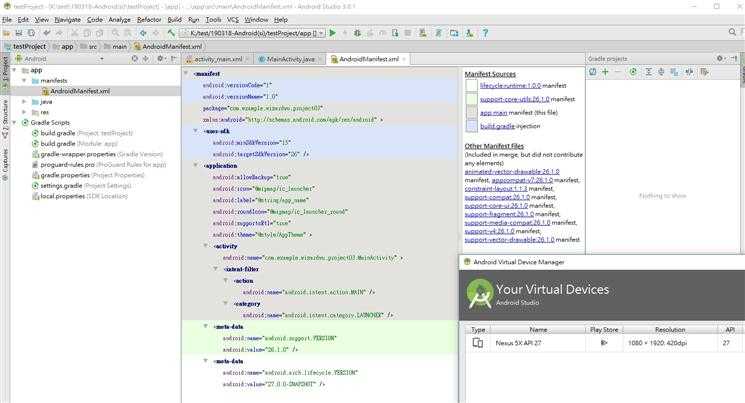Image resolution: width=745 pixels, height=403 pixels.
Task: Collapse the manifests folder node
Action: pos(24,80)
